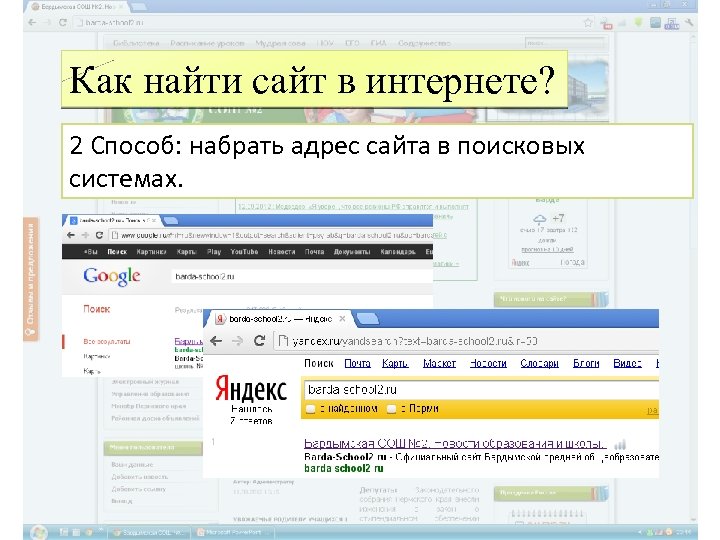The height and width of the screenshot is (540, 720).
Task: Open Содружество menu on school site
Action: click(x=424, y=43)
